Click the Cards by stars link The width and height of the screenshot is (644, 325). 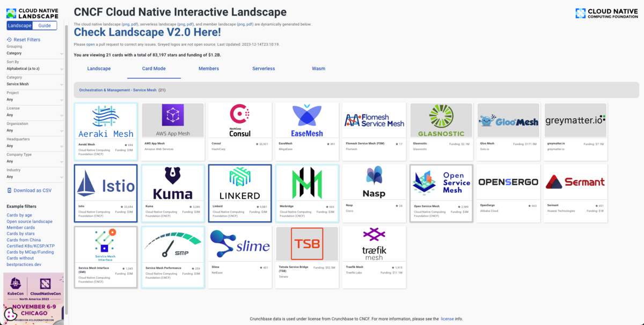pos(20,234)
